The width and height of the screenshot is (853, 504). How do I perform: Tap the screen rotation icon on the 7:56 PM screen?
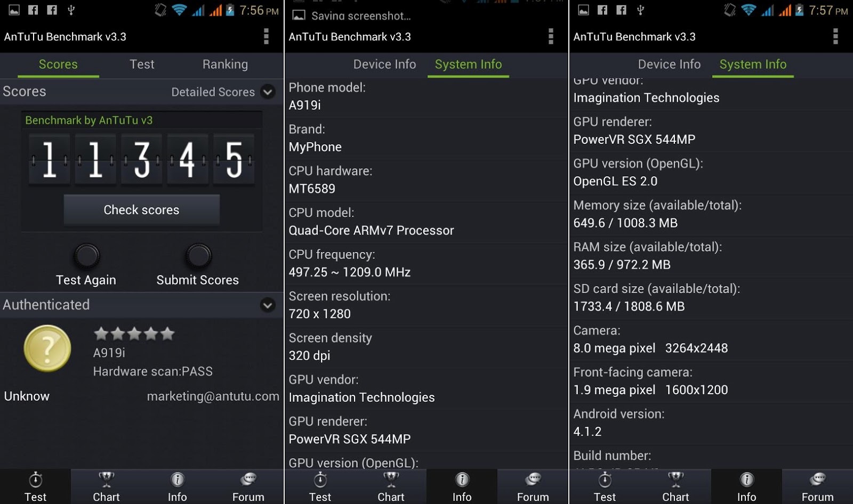160,10
